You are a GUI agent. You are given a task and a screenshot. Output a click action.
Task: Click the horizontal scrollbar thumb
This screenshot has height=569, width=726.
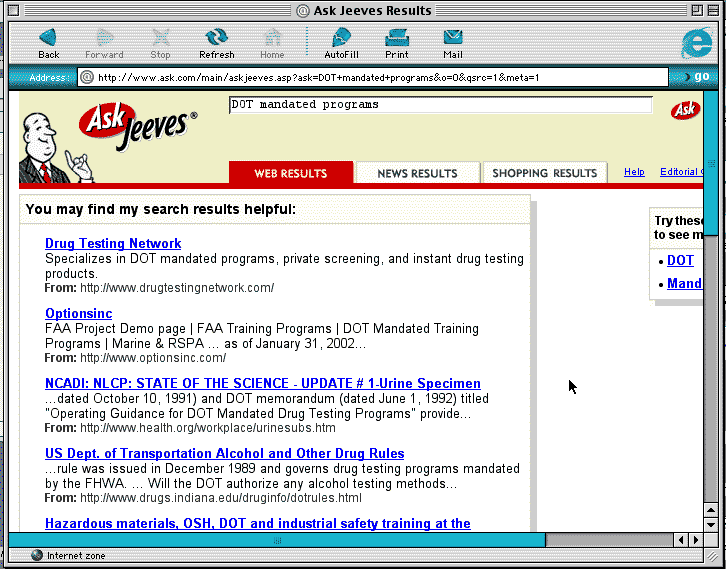[x=277, y=540]
